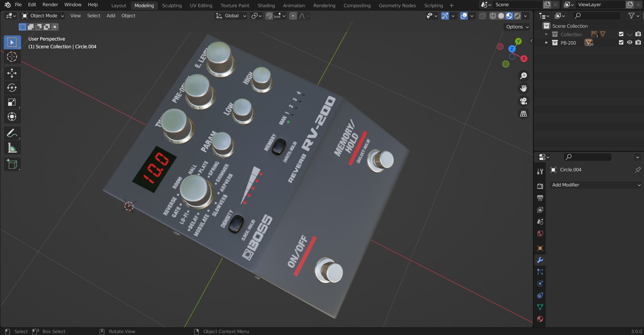Switch to rendered shading mode
The image size is (644, 335).
pos(518,16)
